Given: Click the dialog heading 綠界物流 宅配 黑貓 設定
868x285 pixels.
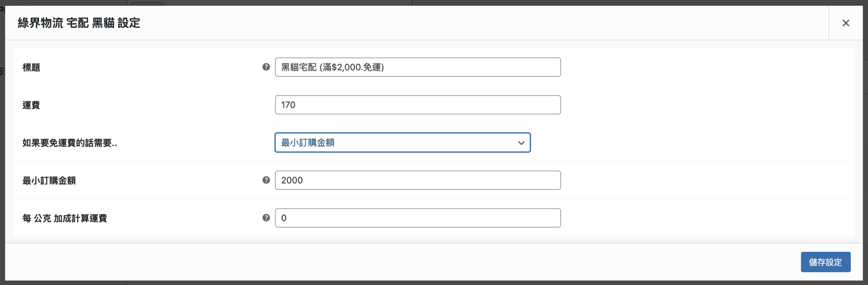Looking at the screenshot, I should tap(79, 23).
